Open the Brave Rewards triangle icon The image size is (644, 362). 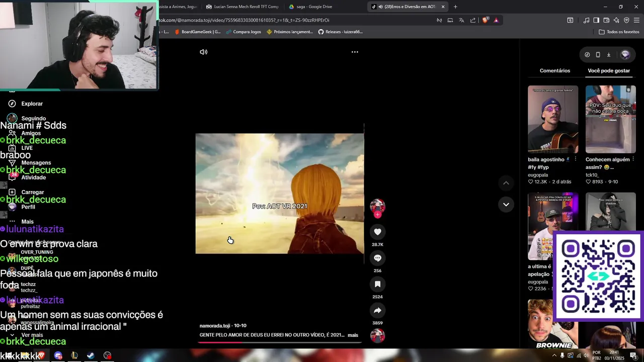[496, 20]
